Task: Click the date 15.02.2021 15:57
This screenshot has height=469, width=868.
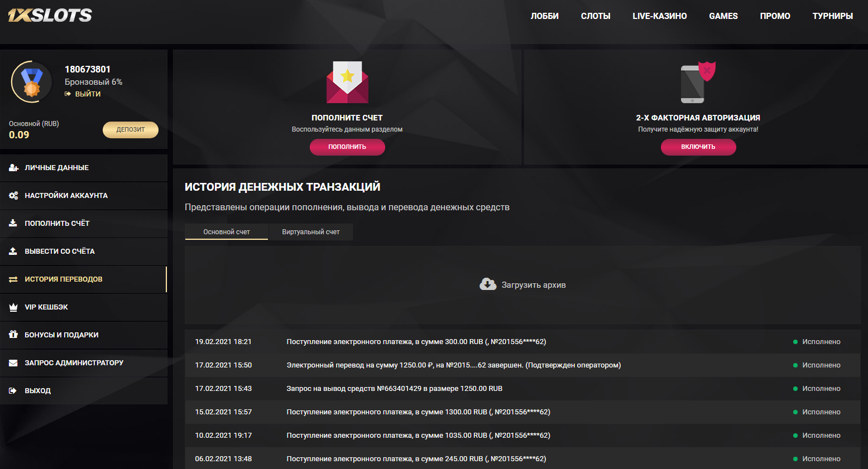Action: (x=223, y=412)
